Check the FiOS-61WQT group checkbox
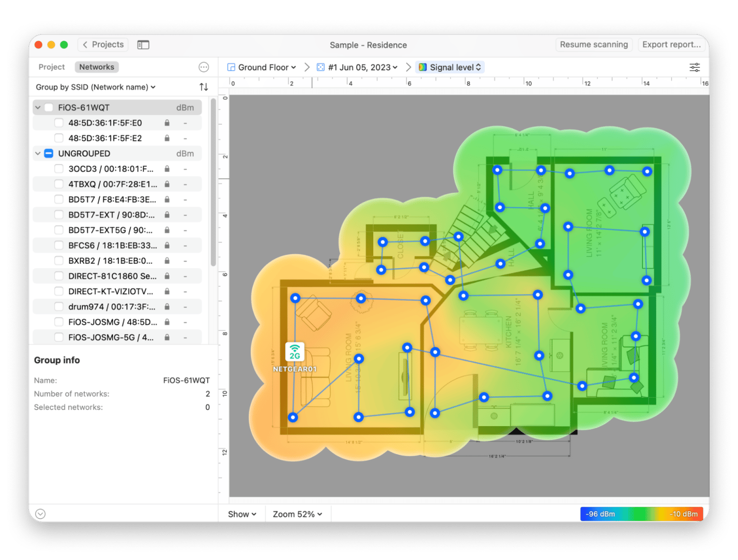The height and width of the screenshot is (560, 738). (x=49, y=108)
